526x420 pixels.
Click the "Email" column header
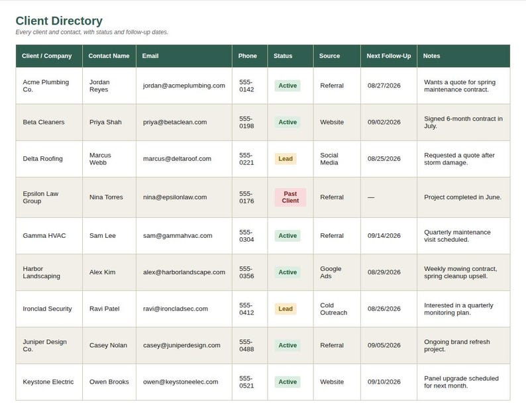[184, 56]
